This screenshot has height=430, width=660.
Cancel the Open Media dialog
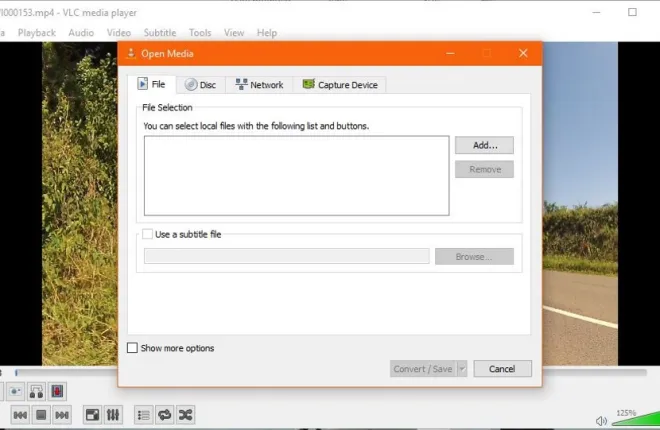point(502,369)
